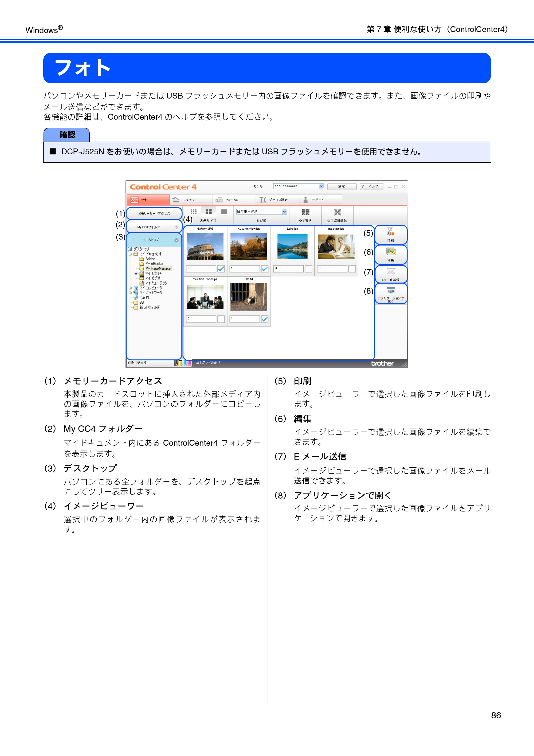Screen dimensions: 534x756
Task: Click マイ ネットワーク globe icon
Action: coord(136,292)
